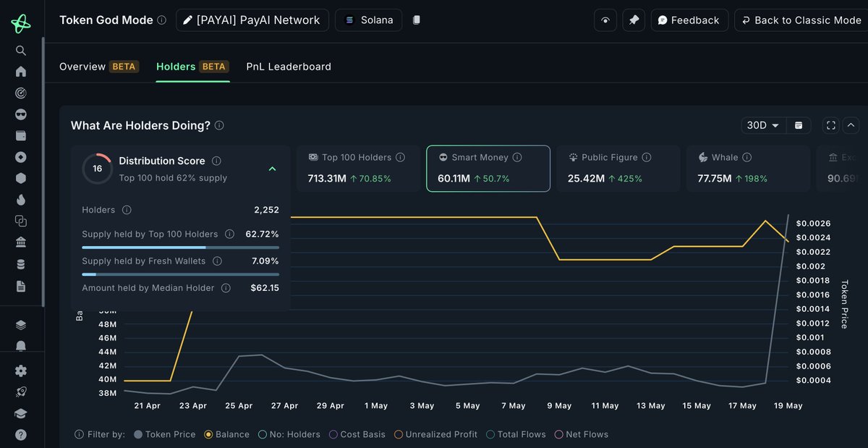This screenshot has width=868, height=448.
Task: Open the document page icon in sidebar
Action: point(21,286)
